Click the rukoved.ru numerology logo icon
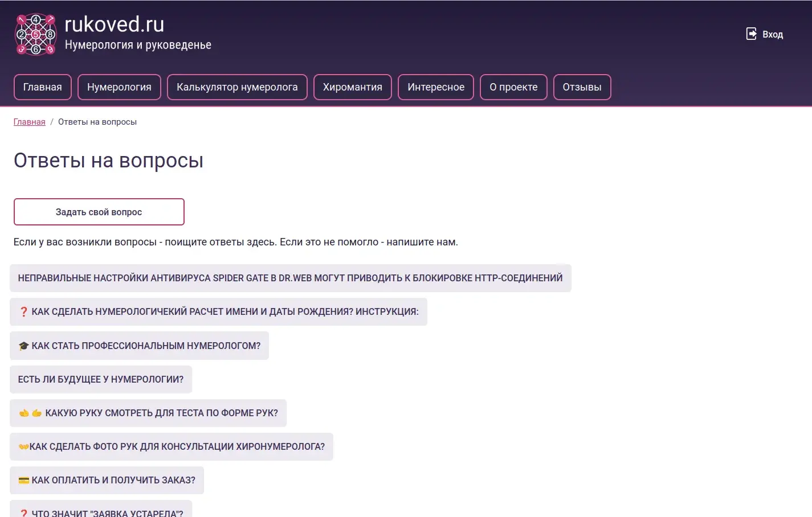 (x=35, y=34)
